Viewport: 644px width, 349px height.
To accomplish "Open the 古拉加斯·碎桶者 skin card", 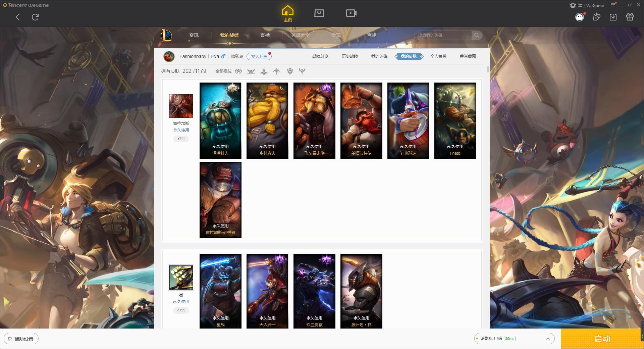I will (220, 200).
